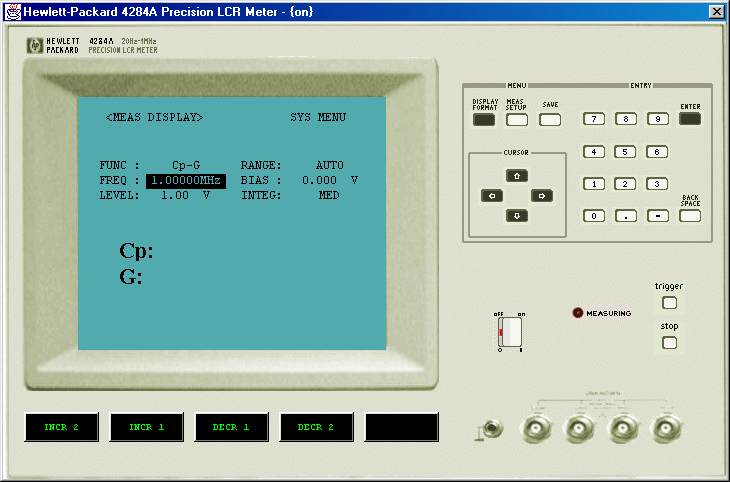The image size is (730, 482).
Task: Tap the cursor right arrow key
Action: click(x=542, y=196)
